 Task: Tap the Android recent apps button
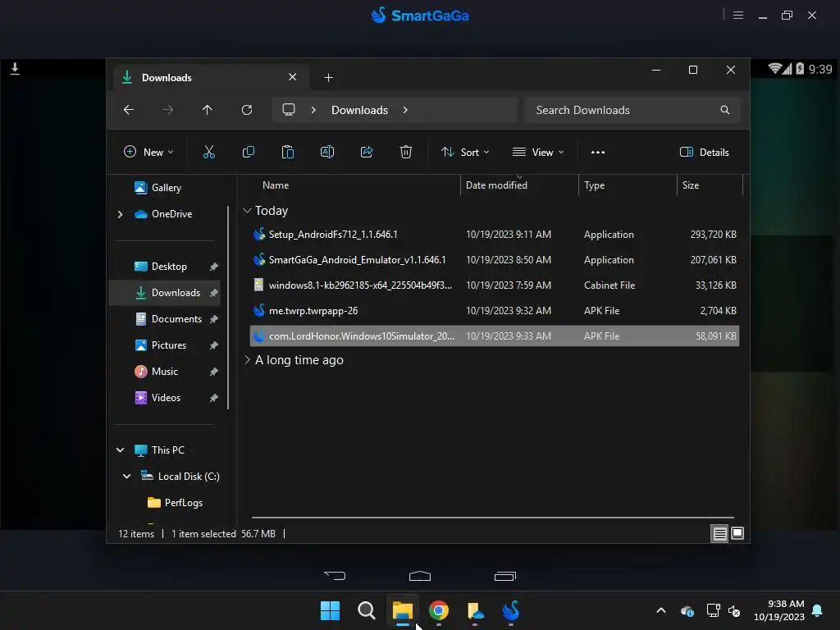point(504,576)
